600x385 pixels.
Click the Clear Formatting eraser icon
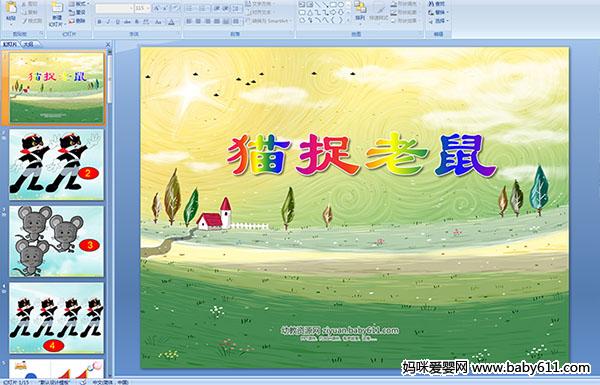point(175,8)
